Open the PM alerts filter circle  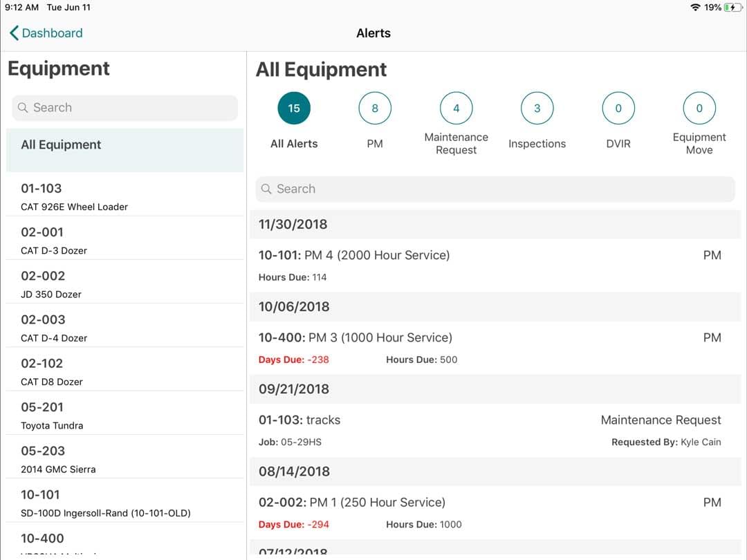(x=374, y=108)
